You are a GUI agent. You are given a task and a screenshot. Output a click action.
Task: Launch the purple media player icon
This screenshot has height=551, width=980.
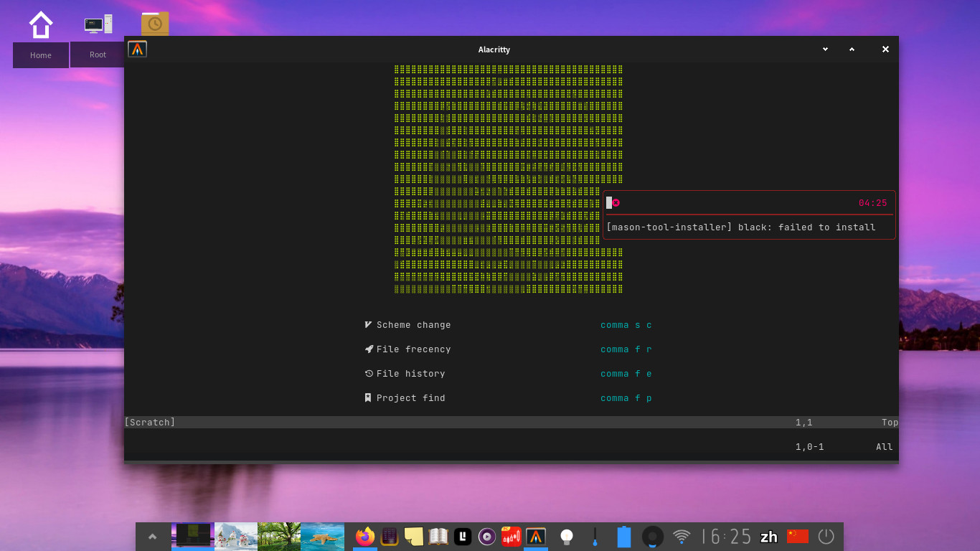(x=487, y=536)
